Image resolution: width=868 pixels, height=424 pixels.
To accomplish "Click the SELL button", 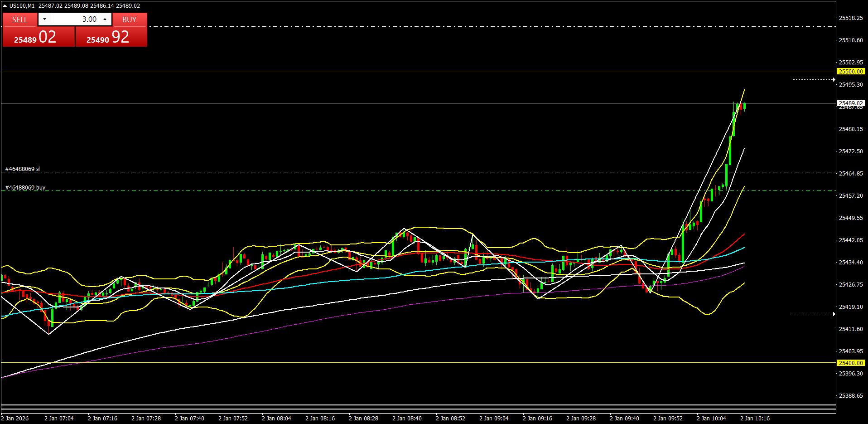I will [x=20, y=19].
